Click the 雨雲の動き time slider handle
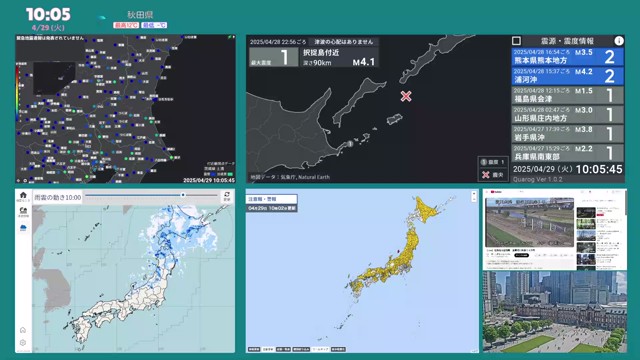Screen dimensions: 640x360 tap(183, 195)
